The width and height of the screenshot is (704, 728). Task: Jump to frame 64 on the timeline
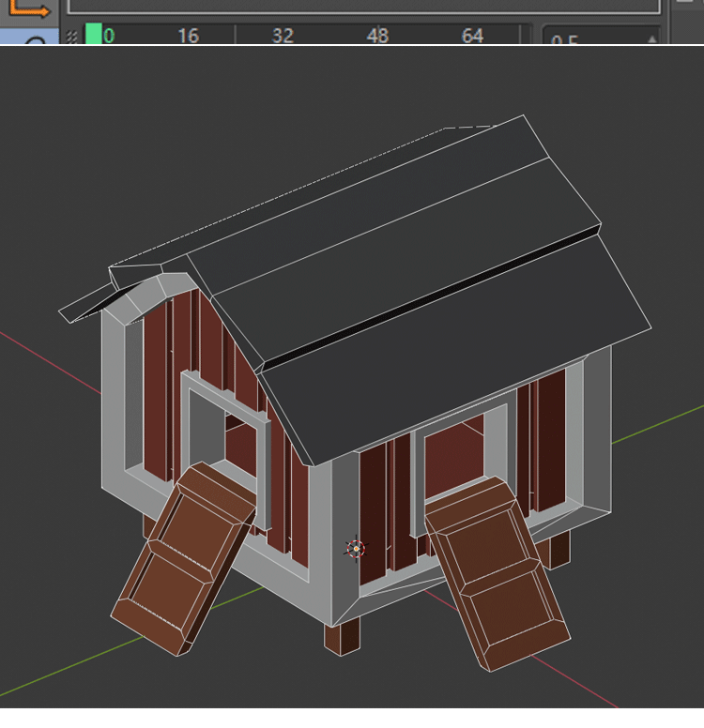click(x=472, y=37)
